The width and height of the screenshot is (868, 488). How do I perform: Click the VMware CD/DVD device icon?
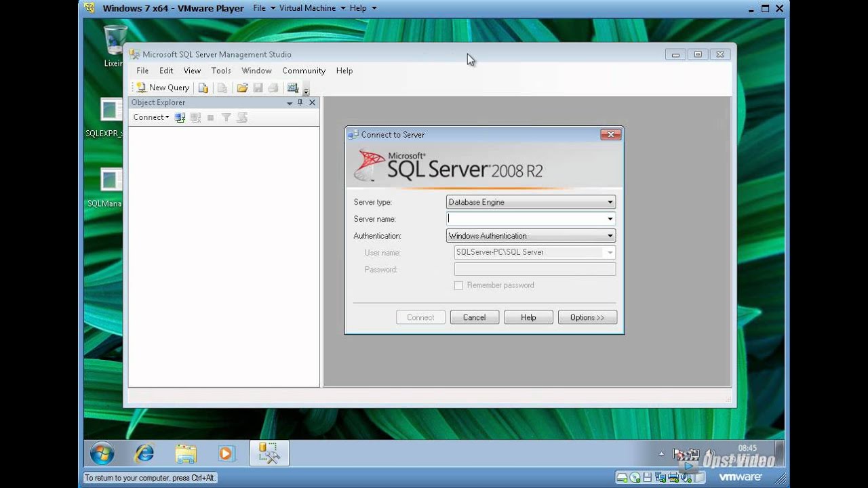(634, 477)
